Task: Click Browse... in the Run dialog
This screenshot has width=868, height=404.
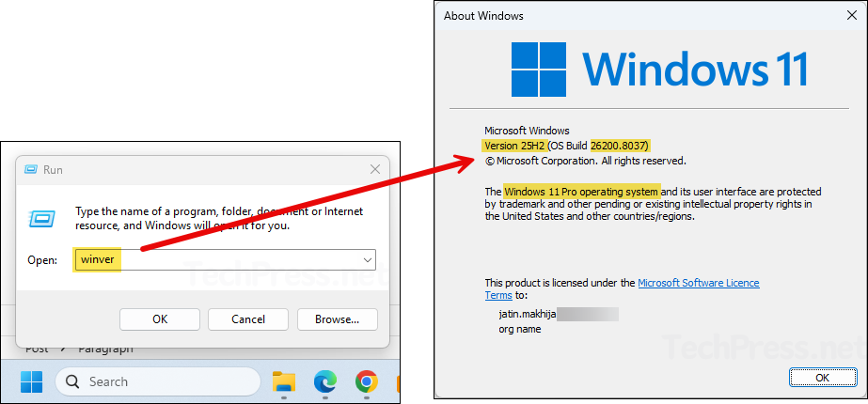Action: pos(337,319)
